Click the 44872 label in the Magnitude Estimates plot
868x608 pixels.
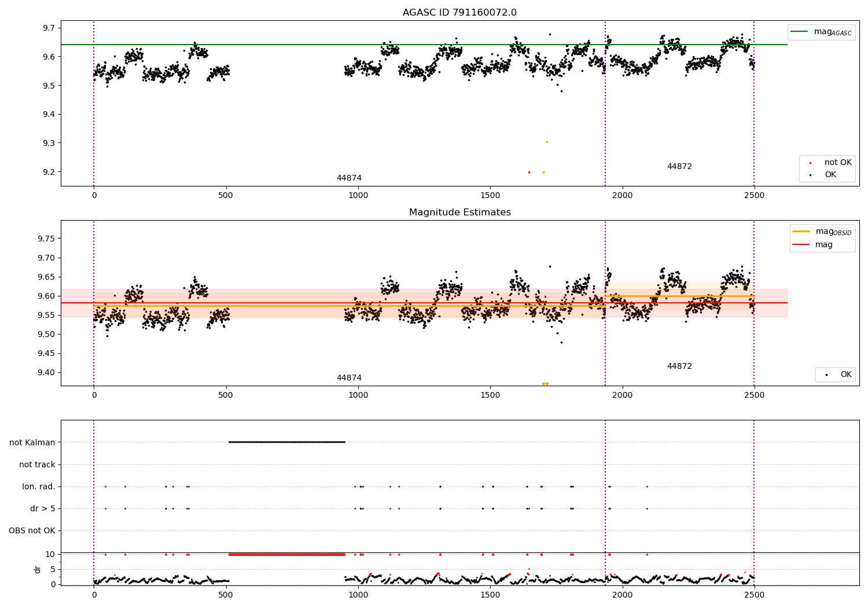[x=679, y=367]
